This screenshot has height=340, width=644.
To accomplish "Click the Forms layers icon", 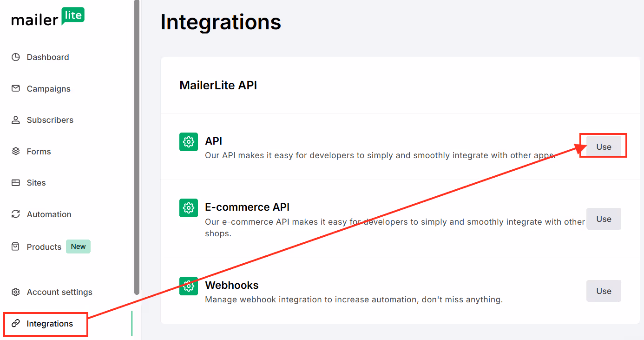I will point(16,151).
